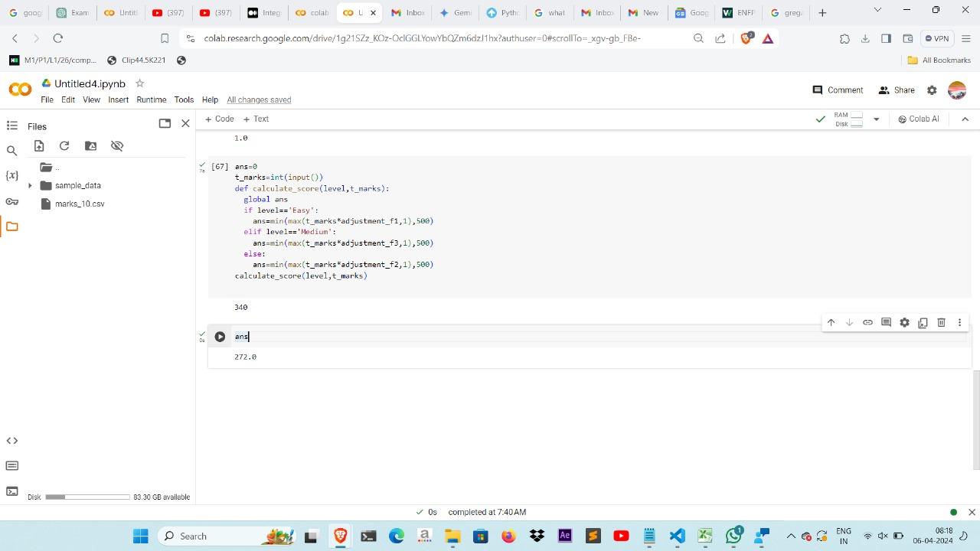The width and height of the screenshot is (980, 551).
Task: Open the File menu
Action: (47, 99)
